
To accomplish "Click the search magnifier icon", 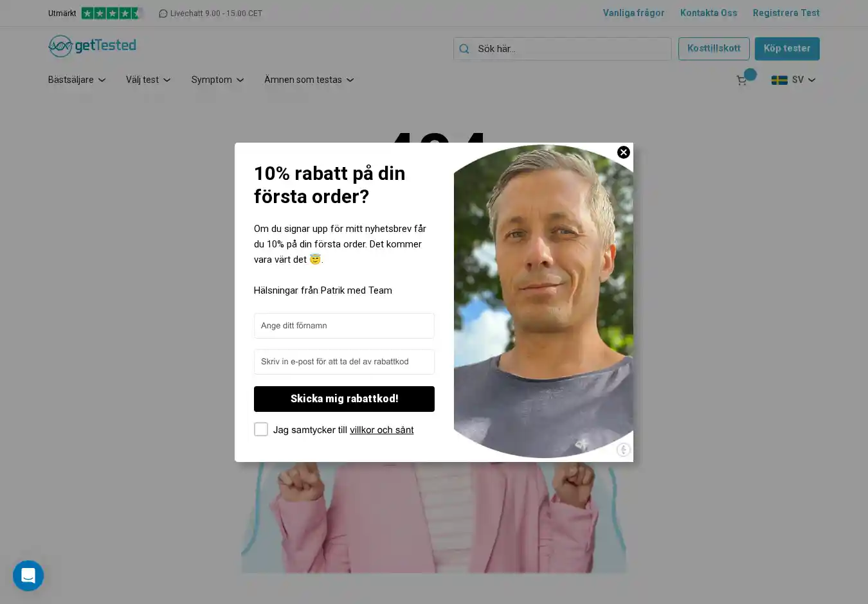I will click(x=464, y=49).
